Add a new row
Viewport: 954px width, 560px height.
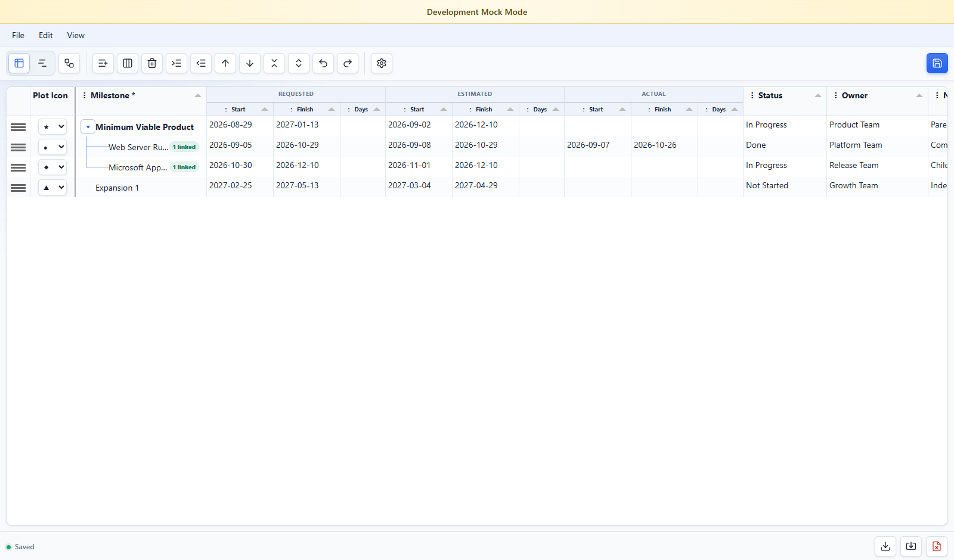(x=103, y=63)
